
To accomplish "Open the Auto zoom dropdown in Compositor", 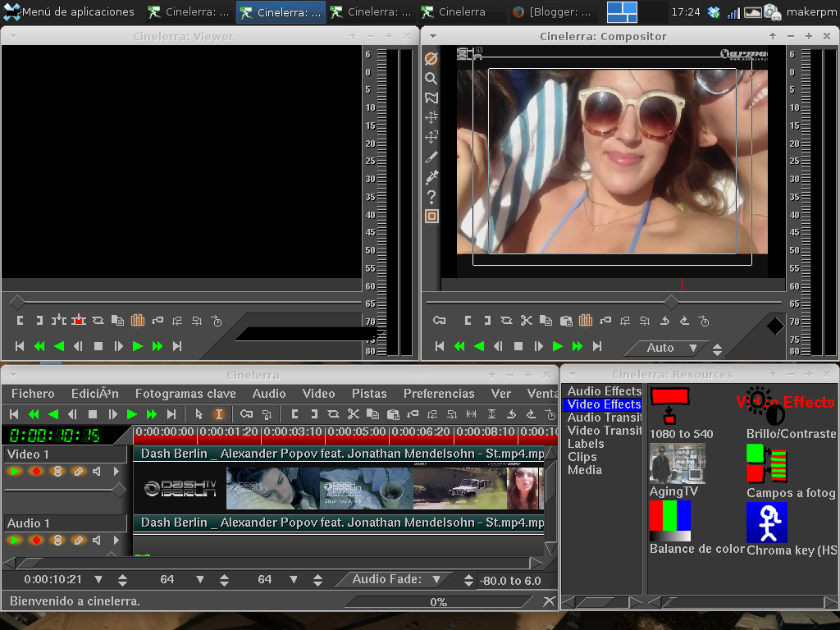I will point(693,348).
